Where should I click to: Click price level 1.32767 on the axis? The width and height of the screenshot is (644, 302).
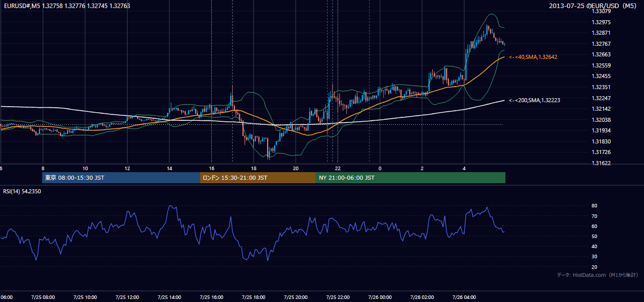click(601, 44)
